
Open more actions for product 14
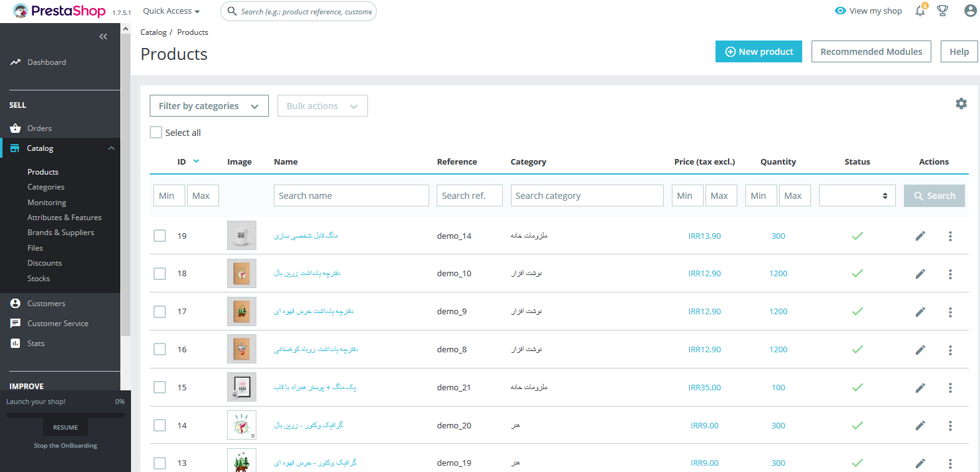point(950,426)
